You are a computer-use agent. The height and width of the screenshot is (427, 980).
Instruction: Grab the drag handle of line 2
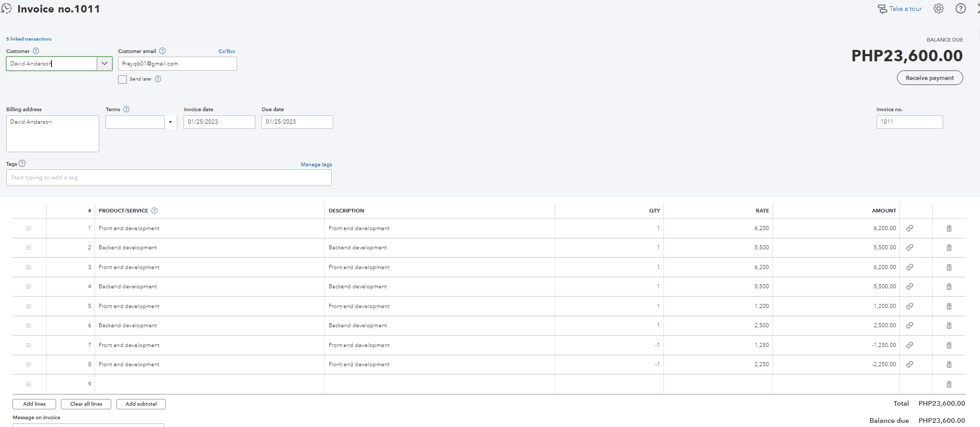click(x=29, y=248)
